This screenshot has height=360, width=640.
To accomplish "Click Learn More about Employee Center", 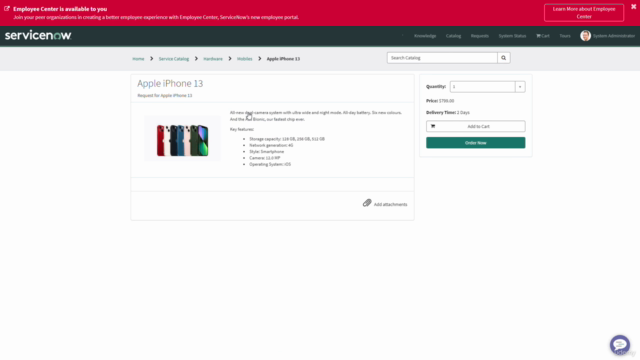I will tap(584, 13).
